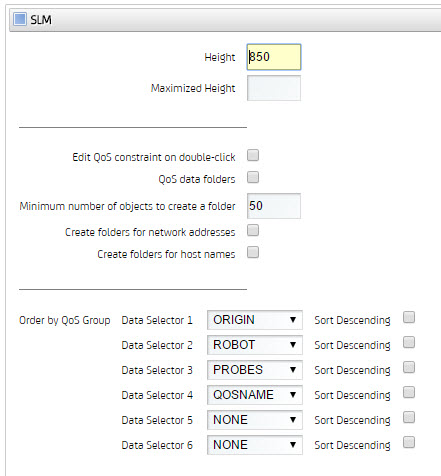Expand the Data Selector 5 dropdown
Viewport: 441px width, 476px height.
[x=255, y=420]
